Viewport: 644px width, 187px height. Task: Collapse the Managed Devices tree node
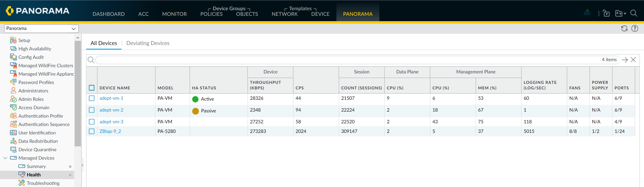5,158
